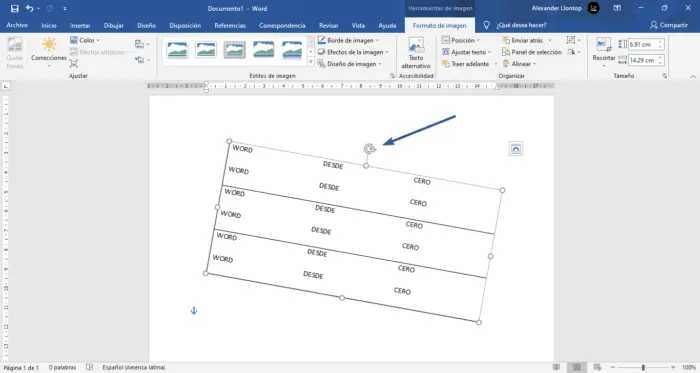
Task: Switch to the Inicio tab
Action: (49, 25)
